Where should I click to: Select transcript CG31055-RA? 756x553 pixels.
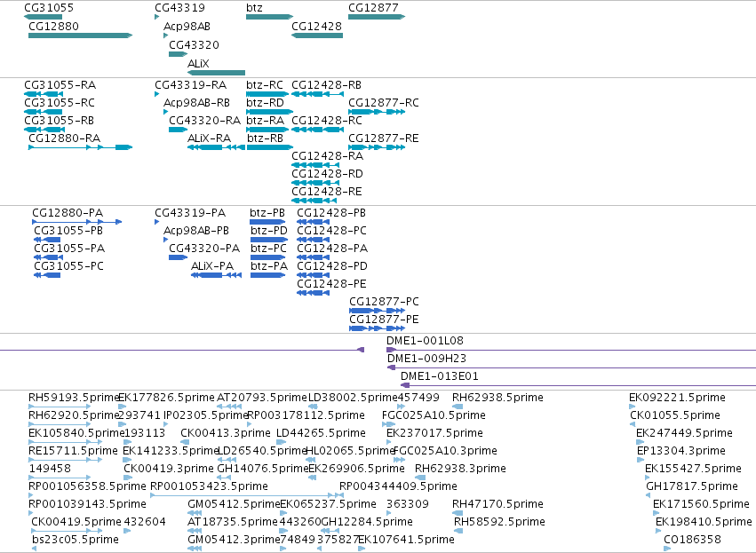pos(60,85)
